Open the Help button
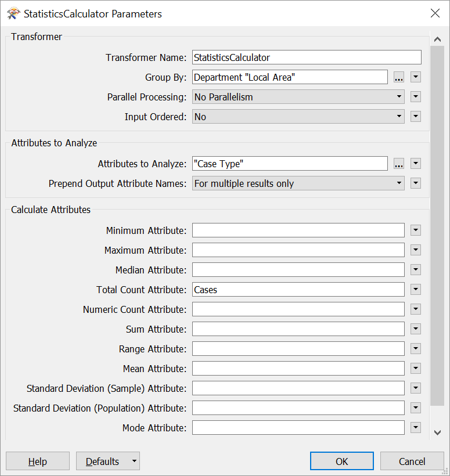The height and width of the screenshot is (476, 450). point(38,461)
